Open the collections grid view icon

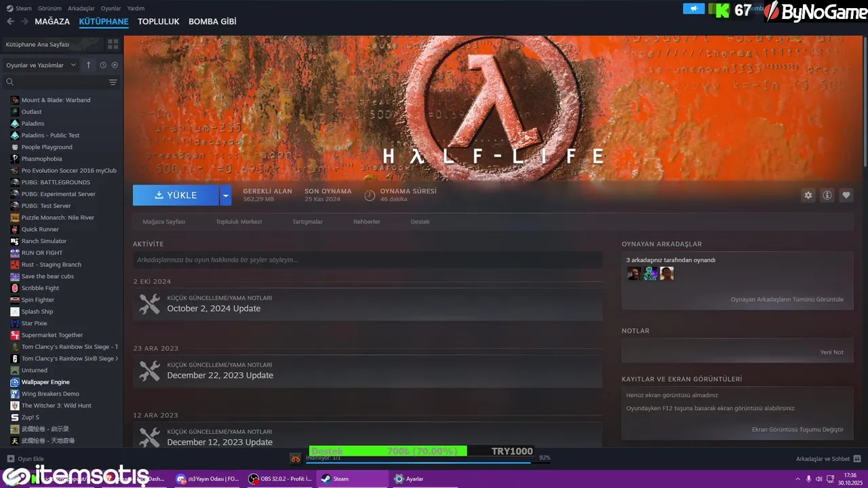pyautogui.click(x=113, y=44)
